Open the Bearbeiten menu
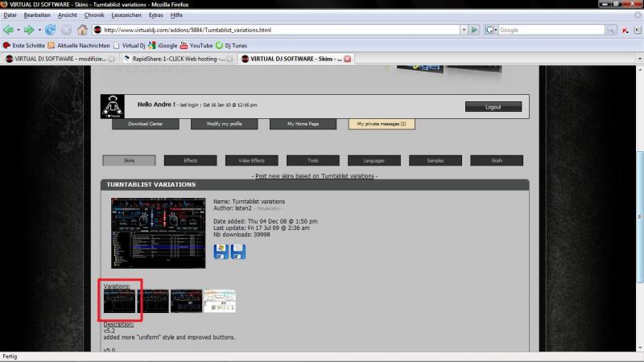This screenshot has height=362, width=644. (x=37, y=15)
